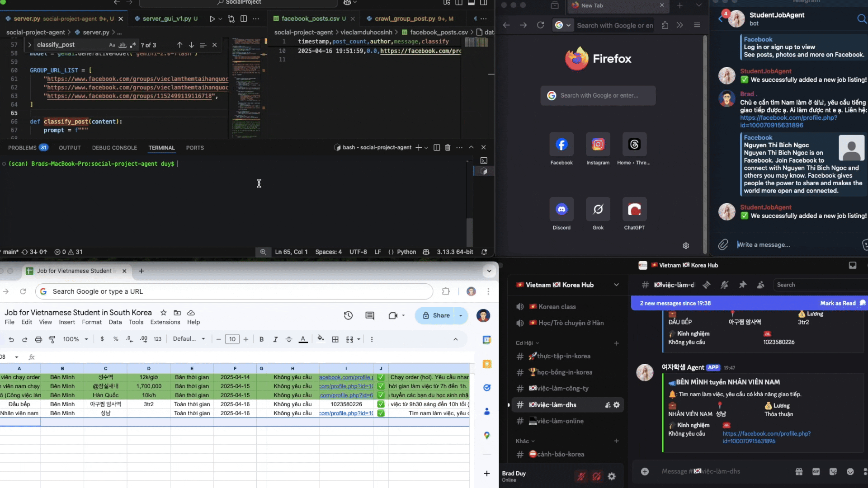Search in Telegram StudentJobAgent chat

point(861,19)
